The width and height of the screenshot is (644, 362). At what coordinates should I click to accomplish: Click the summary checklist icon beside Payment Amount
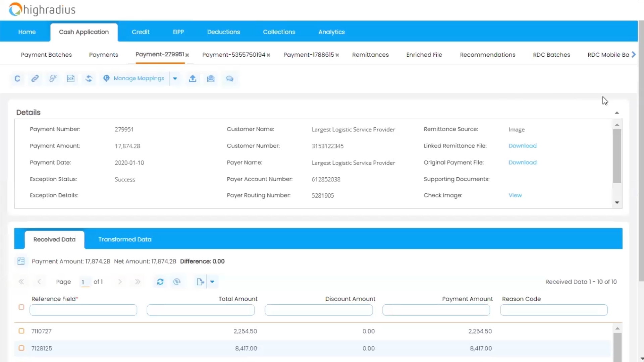[x=21, y=261]
